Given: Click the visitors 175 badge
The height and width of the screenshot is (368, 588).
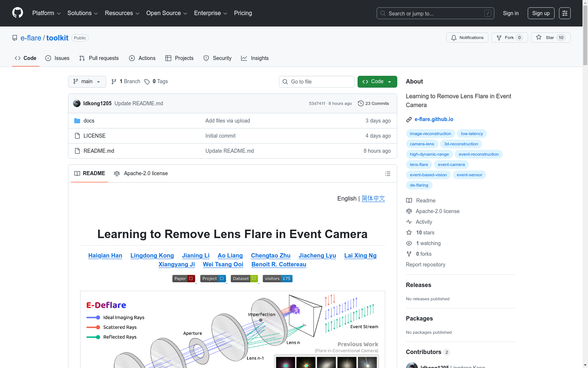Looking at the screenshot, I should tap(277, 279).
